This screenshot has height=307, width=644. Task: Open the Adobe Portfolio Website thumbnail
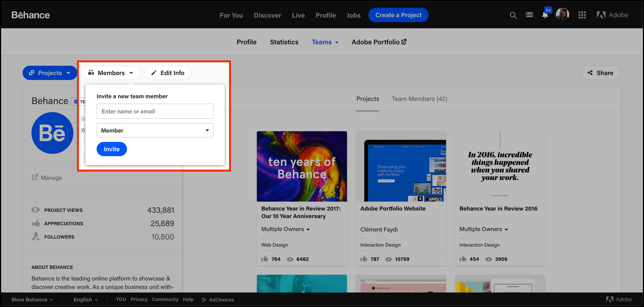click(x=401, y=166)
